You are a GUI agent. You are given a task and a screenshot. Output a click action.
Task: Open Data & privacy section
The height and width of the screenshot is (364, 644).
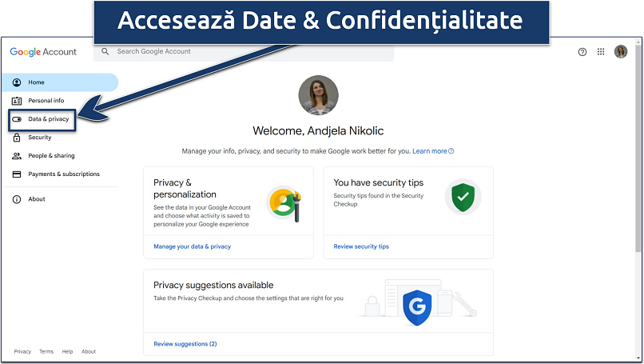coord(49,119)
